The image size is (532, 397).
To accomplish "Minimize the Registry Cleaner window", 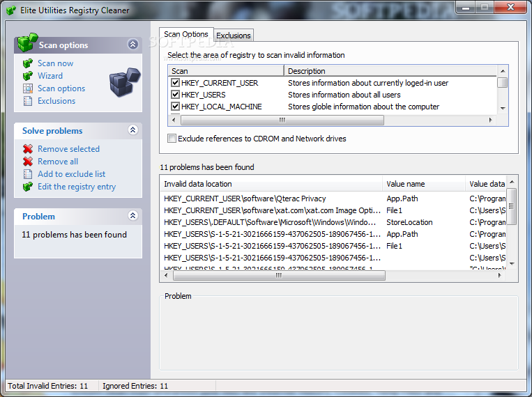I will tap(466, 8).
